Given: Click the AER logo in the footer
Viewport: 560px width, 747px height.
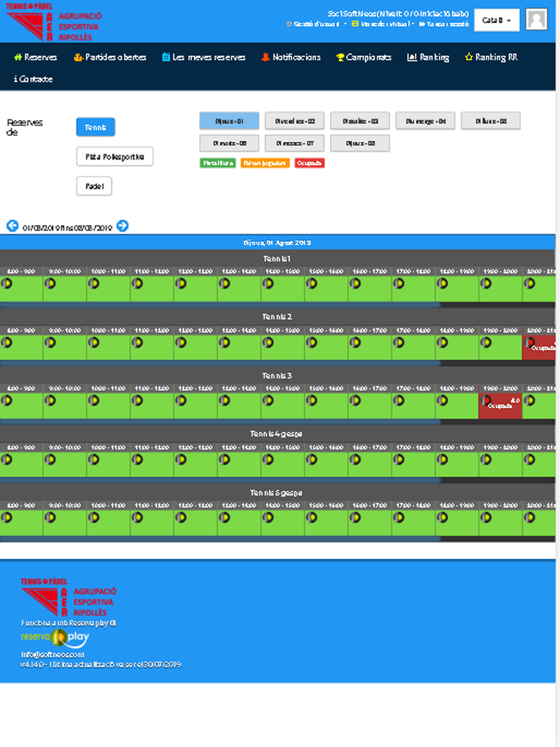Looking at the screenshot, I should click(x=69, y=597).
